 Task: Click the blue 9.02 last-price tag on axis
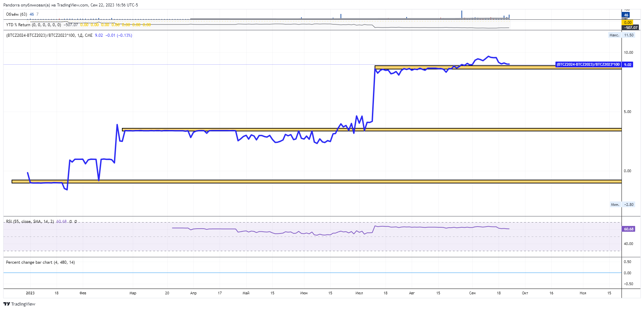coord(627,65)
